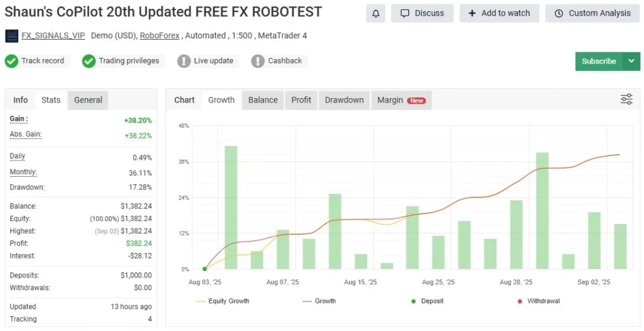Click the Deposits value $1,000.00

(136, 275)
